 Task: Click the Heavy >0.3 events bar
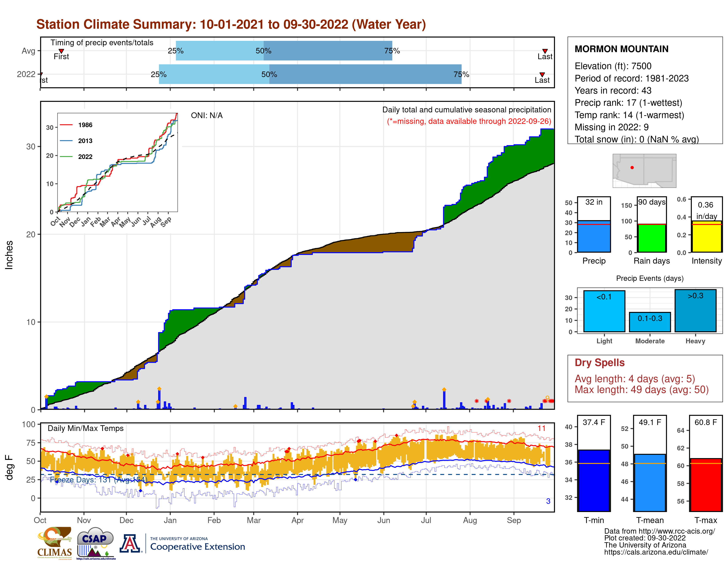(x=695, y=310)
